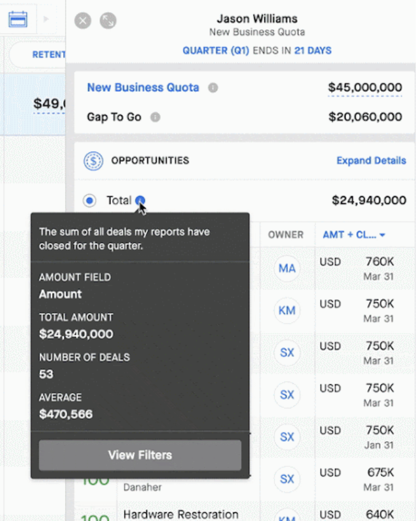Click the info icon next to Total
This screenshot has height=521, width=420.
click(x=140, y=200)
